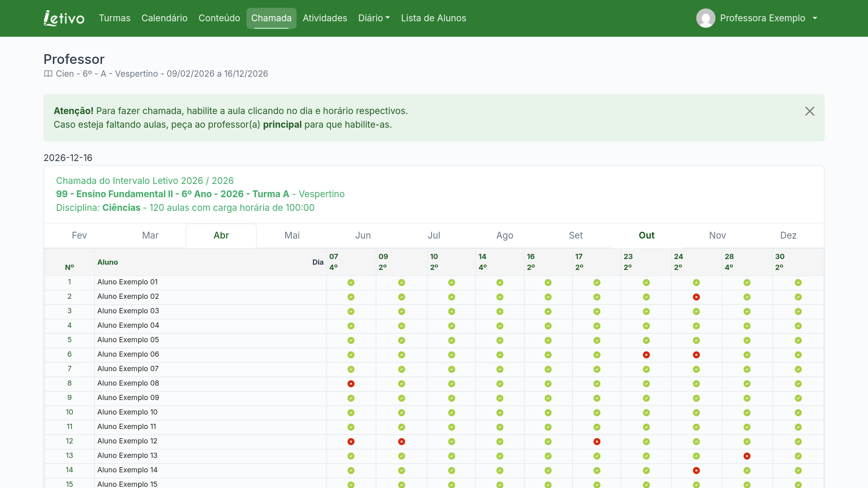Select the Out month tab

pos(647,235)
